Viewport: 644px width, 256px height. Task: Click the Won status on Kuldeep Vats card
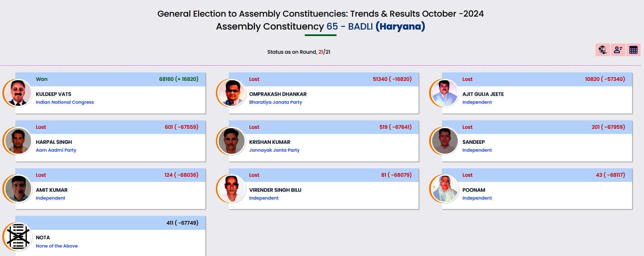point(42,79)
